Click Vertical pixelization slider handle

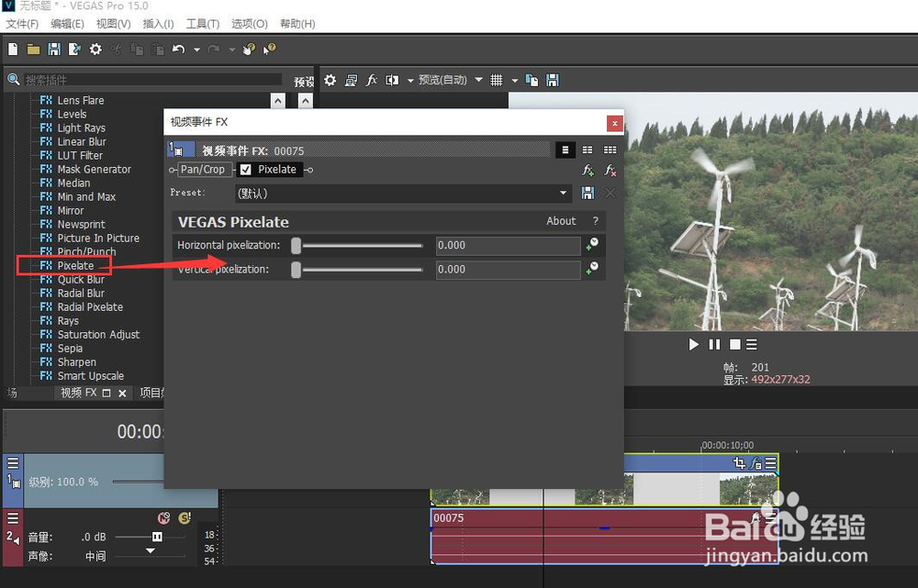click(297, 270)
